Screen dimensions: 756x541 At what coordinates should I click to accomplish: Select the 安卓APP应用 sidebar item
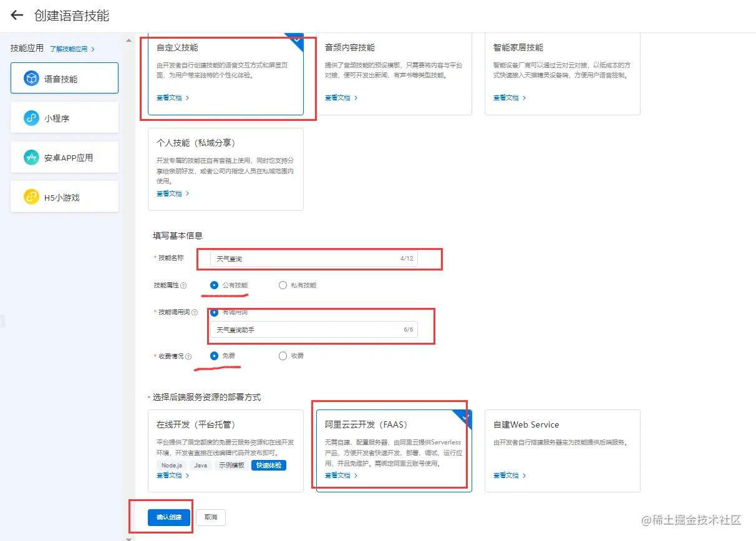click(x=64, y=158)
